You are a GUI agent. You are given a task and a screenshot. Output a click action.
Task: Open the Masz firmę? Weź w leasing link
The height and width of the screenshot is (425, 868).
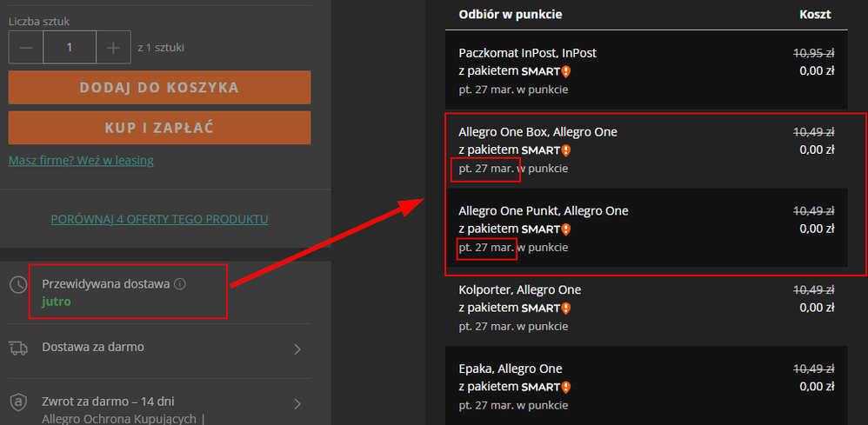(x=81, y=160)
